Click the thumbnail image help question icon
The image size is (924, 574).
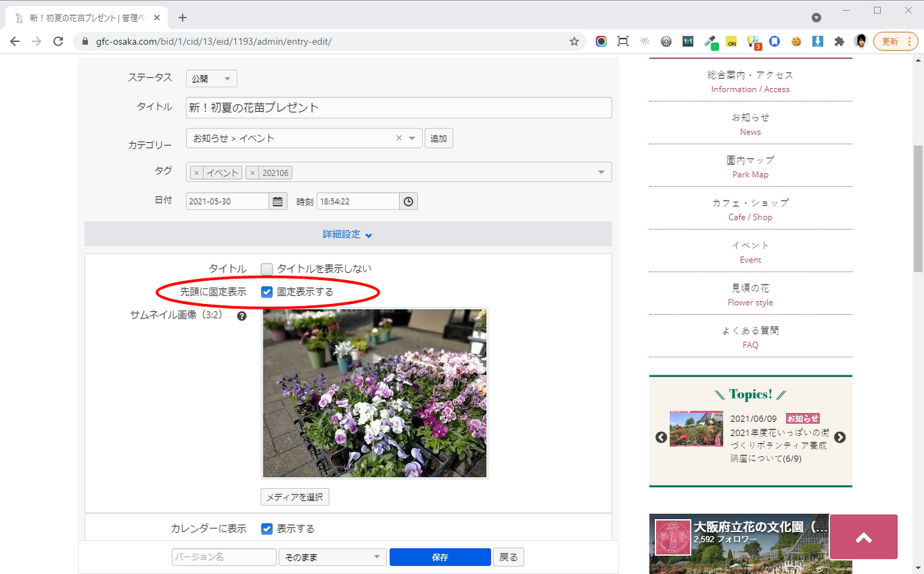click(242, 316)
